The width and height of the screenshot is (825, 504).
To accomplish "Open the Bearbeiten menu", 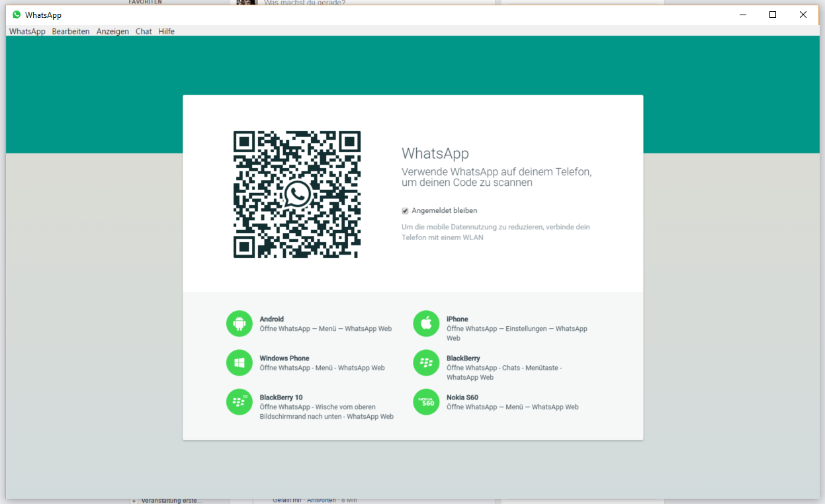I will (x=71, y=31).
